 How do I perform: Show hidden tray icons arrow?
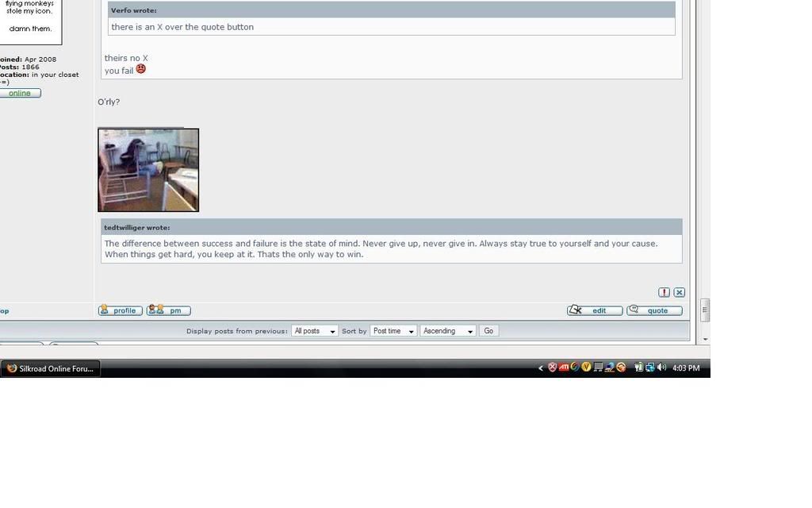pyautogui.click(x=541, y=368)
